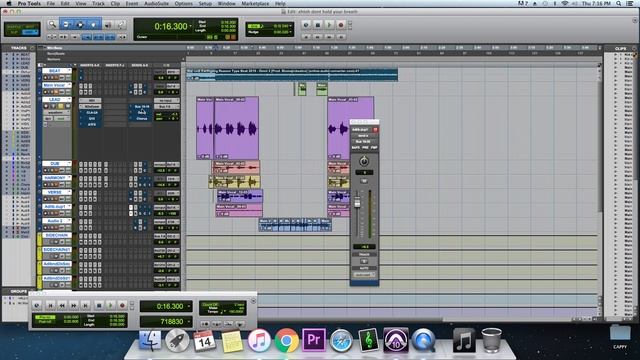The width and height of the screenshot is (640, 360).
Task: Click the Chorus send on LEAD track
Action: [142, 118]
